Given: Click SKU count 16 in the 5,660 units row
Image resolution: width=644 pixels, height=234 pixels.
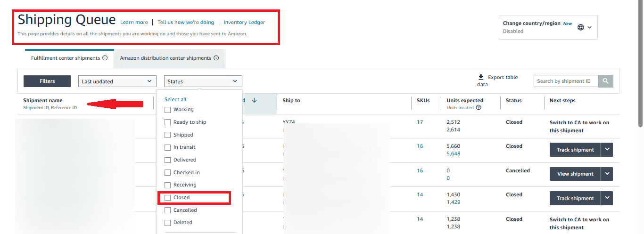Looking at the screenshot, I should coord(420,146).
